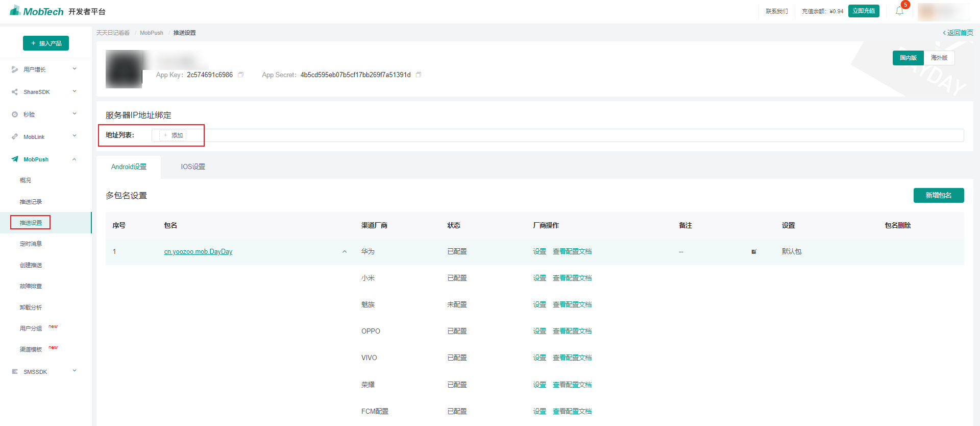The image size is (980, 426).
Task: Click 设置 for 华为 channel
Action: pyautogui.click(x=540, y=251)
